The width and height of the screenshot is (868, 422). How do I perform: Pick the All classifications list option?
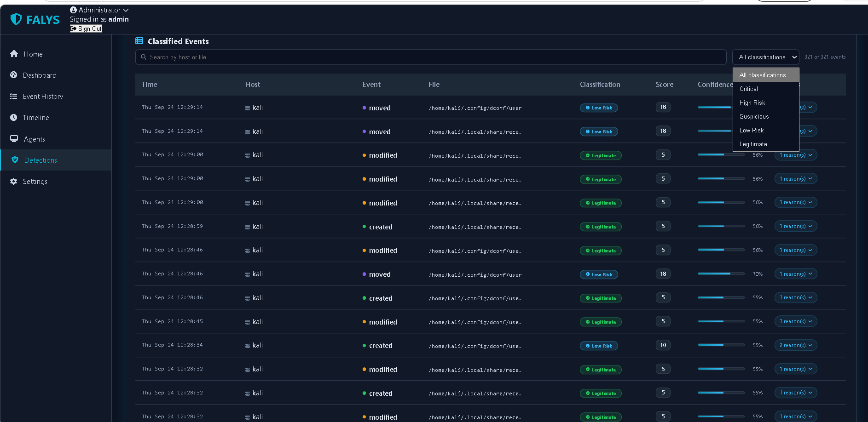pyautogui.click(x=766, y=75)
